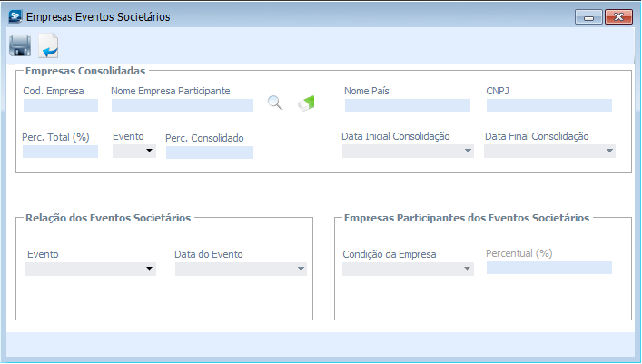Click the document with return arrow icon
Screen dimensions: 642x364
coord(48,45)
